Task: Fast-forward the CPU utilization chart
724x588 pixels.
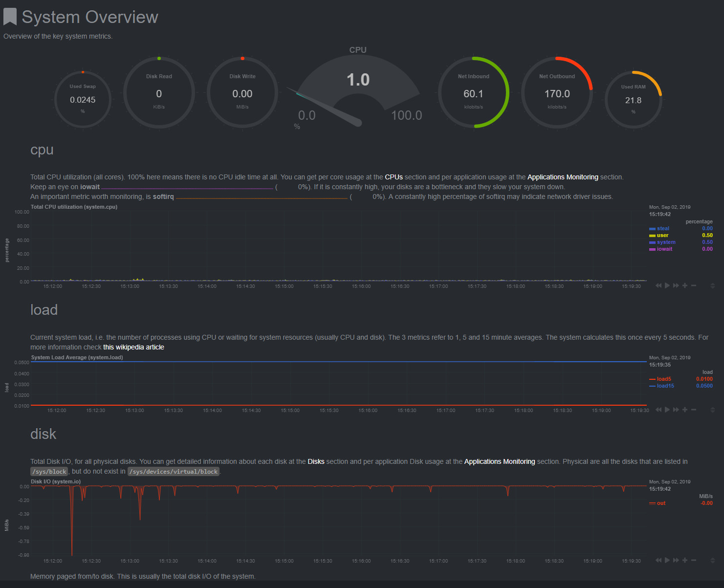Action: pos(676,285)
